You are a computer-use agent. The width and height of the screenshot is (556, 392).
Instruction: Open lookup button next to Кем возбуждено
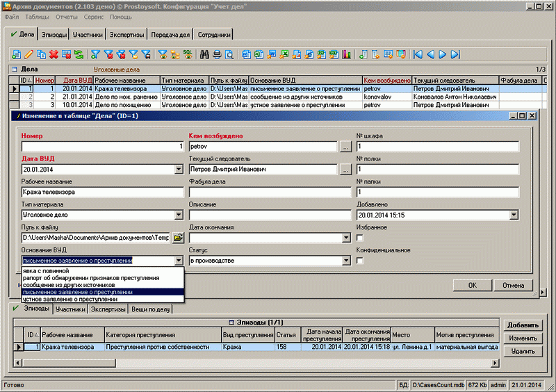click(345, 147)
